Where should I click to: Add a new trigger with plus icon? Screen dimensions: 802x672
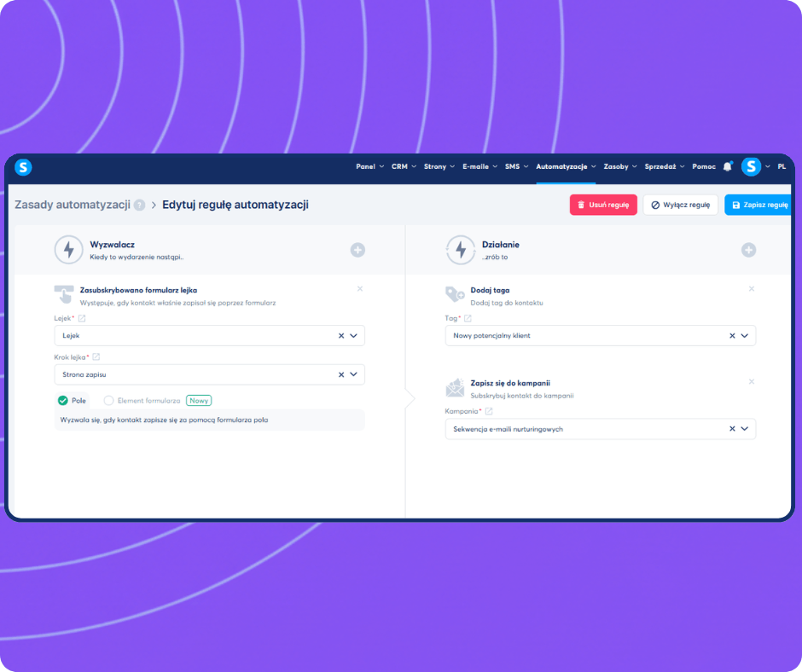357,250
